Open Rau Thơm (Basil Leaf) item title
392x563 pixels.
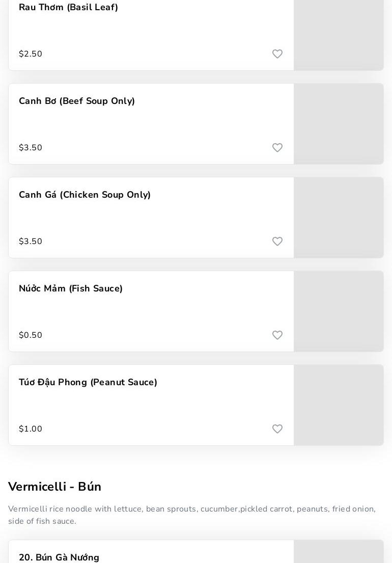pyautogui.click(x=68, y=8)
